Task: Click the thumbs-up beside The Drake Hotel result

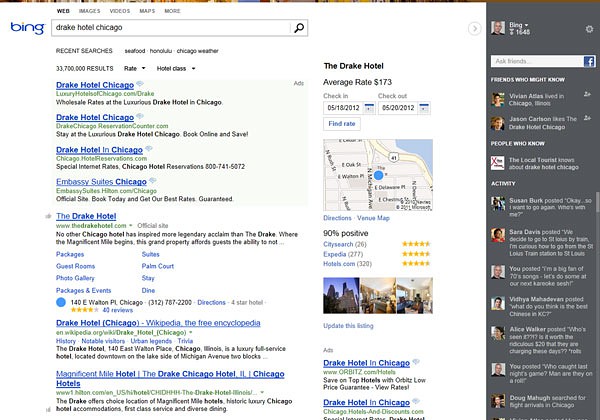Action: point(48,216)
